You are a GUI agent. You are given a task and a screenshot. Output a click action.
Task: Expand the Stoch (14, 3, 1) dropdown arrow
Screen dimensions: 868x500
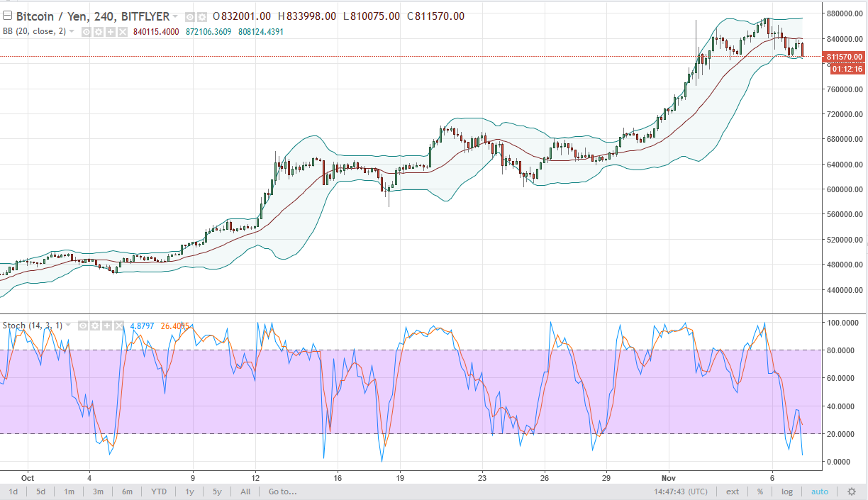[x=69, y=326]
